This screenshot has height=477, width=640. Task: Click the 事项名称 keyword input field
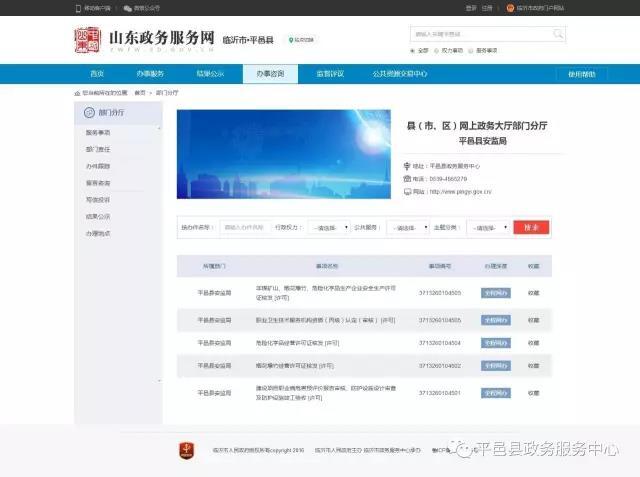click(245, 228)
